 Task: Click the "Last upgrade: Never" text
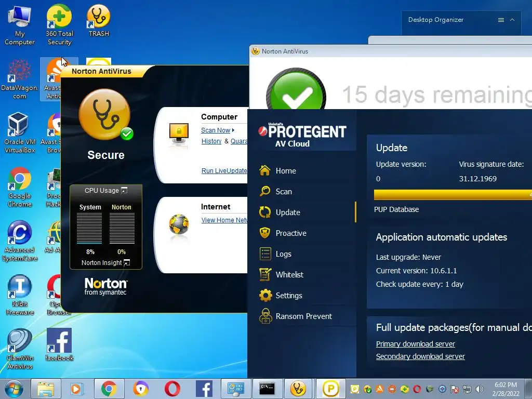point(408,257)
